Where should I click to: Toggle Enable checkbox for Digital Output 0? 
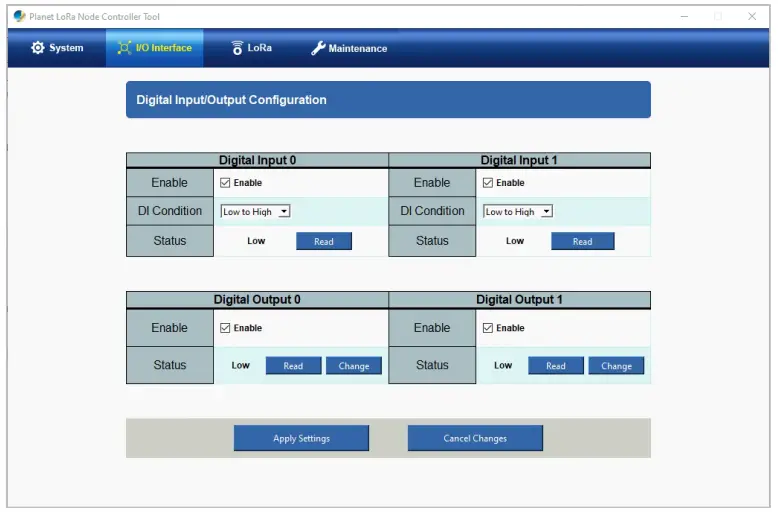[225, 328]
